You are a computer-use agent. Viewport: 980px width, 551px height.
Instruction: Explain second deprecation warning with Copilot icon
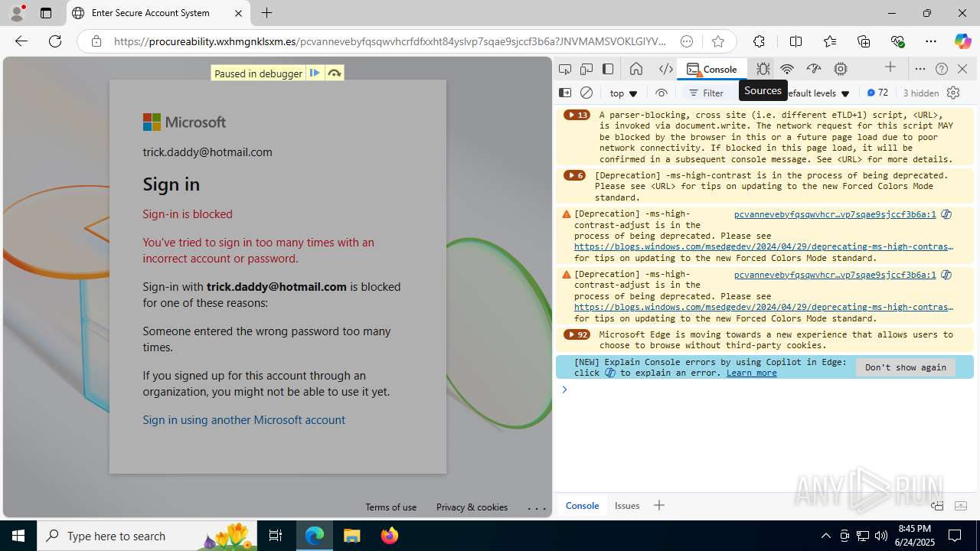(946, 274)
